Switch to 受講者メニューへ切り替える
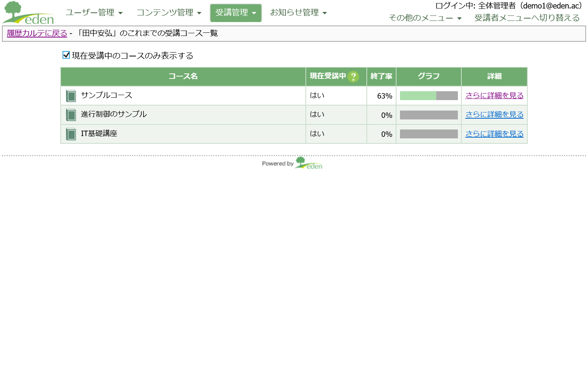588x373 pixels. [x=527, y=18]
